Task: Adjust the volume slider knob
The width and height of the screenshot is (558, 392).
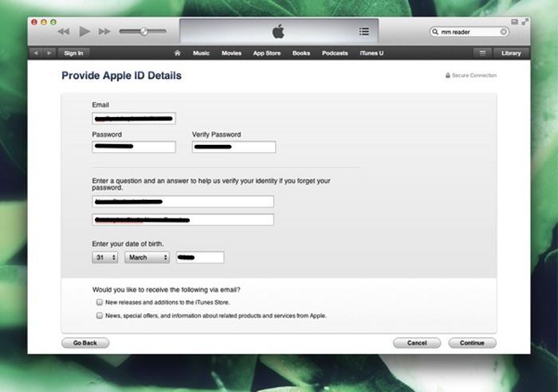Action: (143, 31)
